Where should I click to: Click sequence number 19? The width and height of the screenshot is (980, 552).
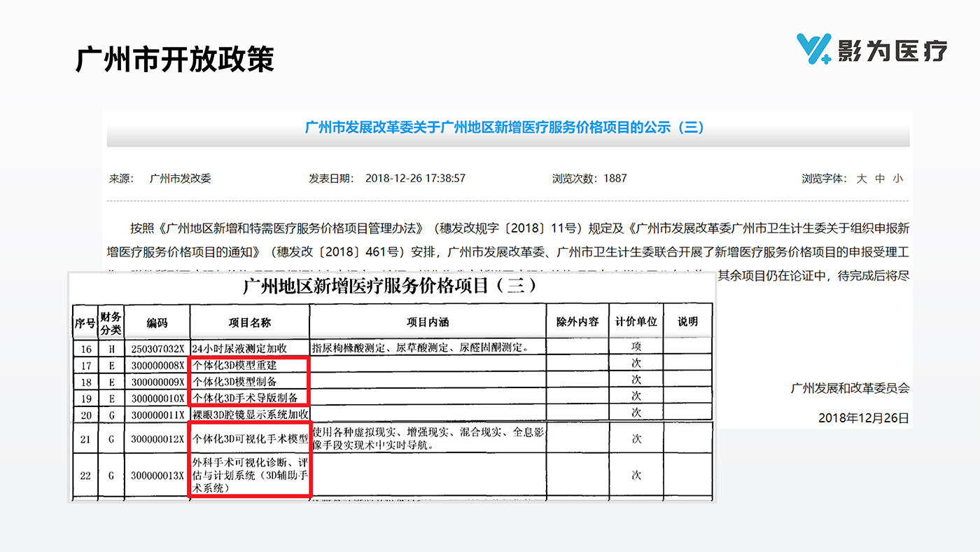[x=85, y=399]
